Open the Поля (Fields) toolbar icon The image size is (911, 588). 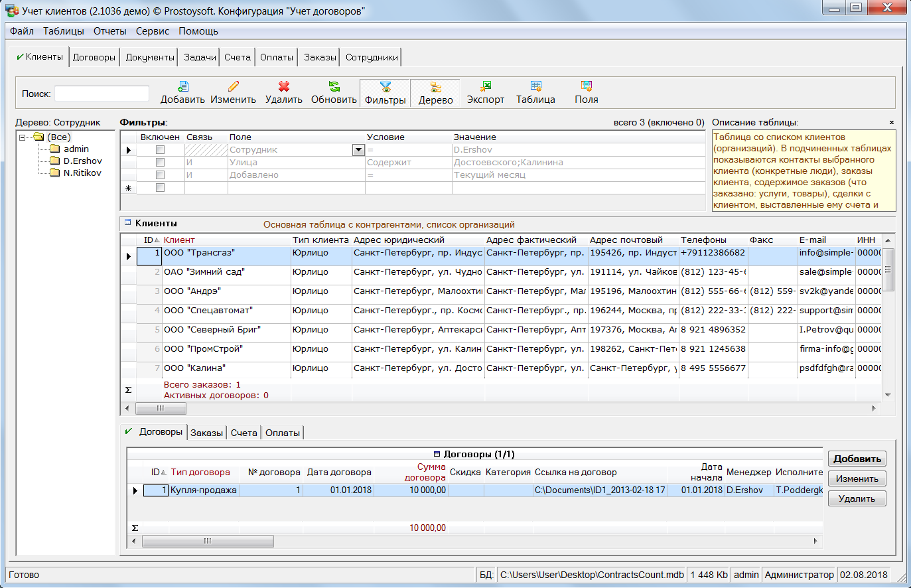click(586, 87)
